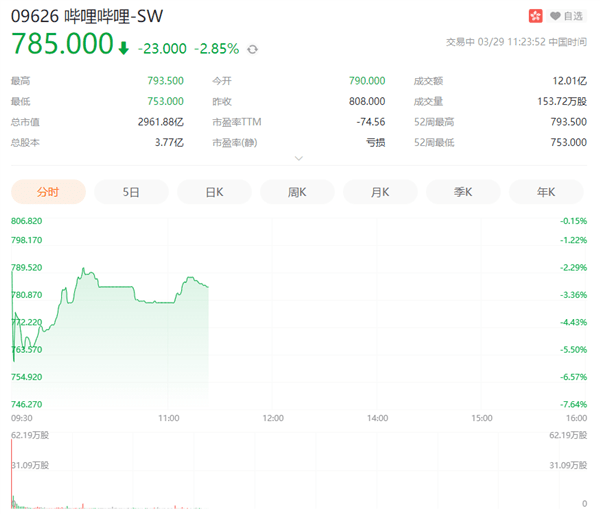The image size is (600, 514).
Task: Switch to the 分时 intraday tab
Action: click(x=48, y=191)
